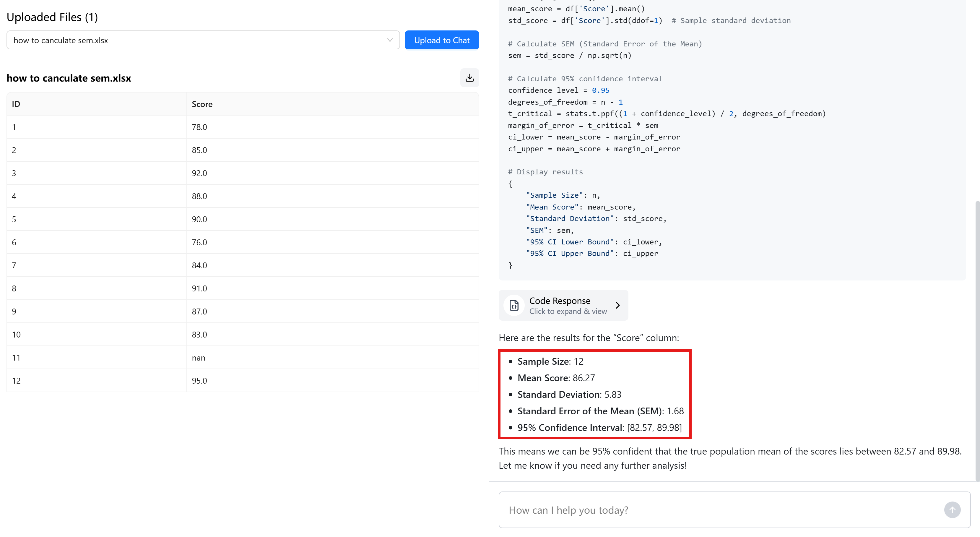Select the cell with score 78.0
Image resolution: width=980 pixels, height=537 pixels.
pos(199,127)
